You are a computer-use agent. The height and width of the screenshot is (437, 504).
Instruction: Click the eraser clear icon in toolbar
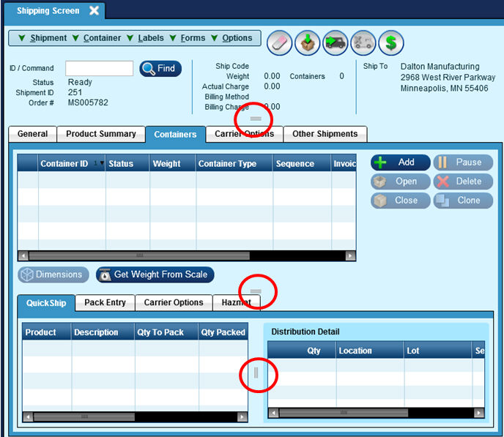tap(279, 42)
